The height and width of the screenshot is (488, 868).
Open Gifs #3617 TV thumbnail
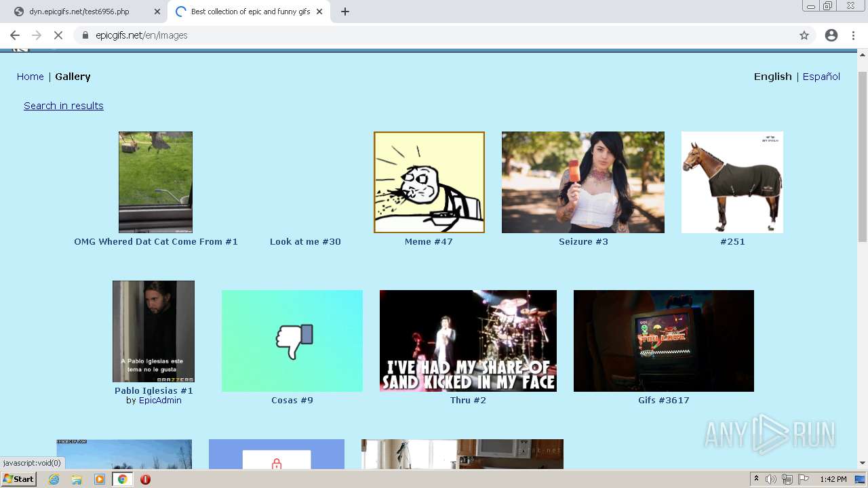(x=664, y=341)
